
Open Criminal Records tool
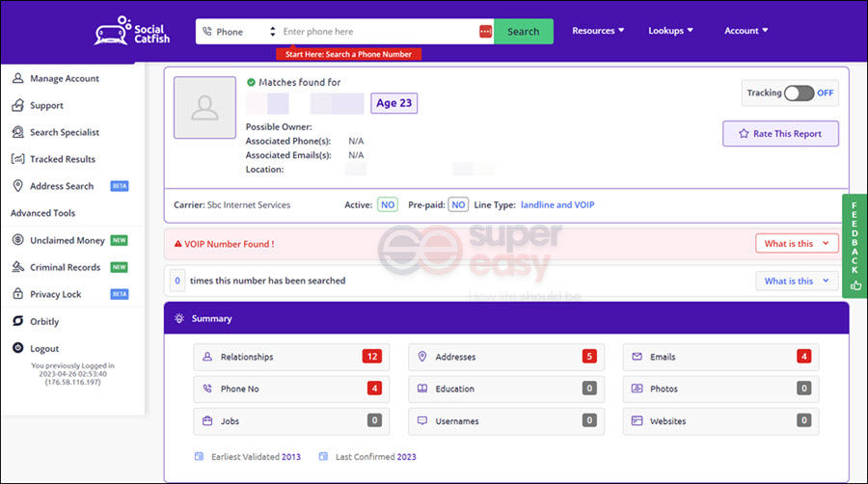click(66, 267)
